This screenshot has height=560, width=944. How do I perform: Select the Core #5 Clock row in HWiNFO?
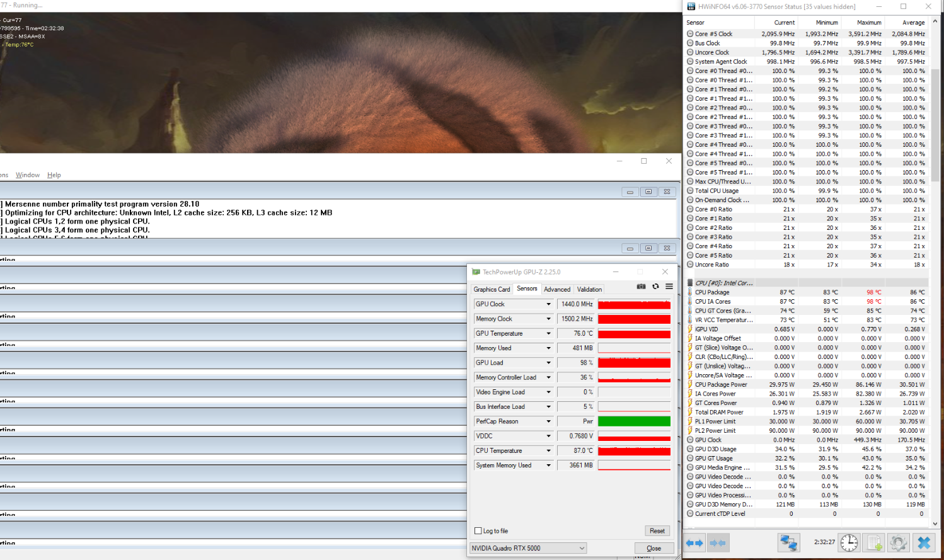pos(807,34)
